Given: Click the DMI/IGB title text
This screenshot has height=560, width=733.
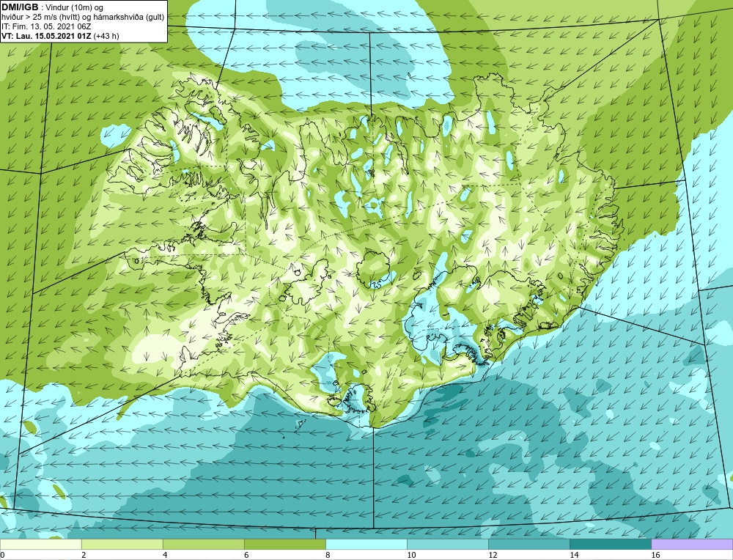Looking at the screenshot, I should [20, 7].
